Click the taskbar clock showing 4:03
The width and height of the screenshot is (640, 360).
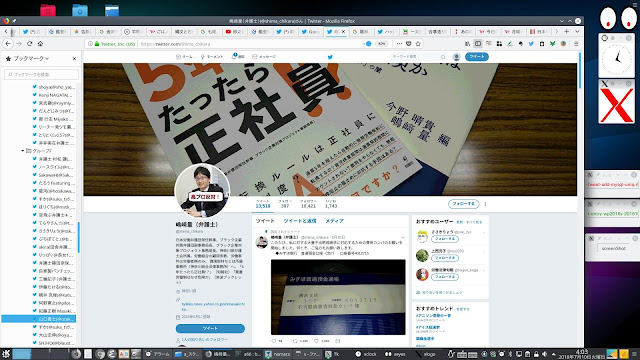tap(582, 354)
